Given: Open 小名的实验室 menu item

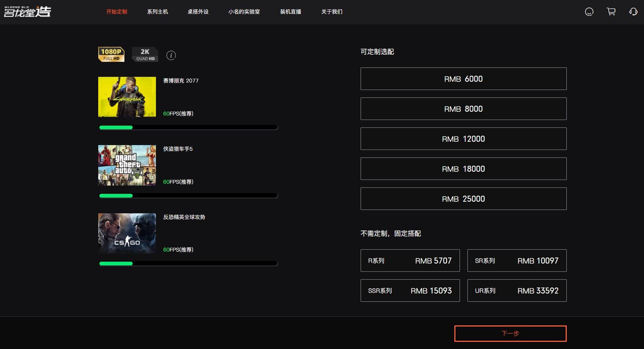Looking at the screenshot, I should pyautogui.click(x=244, y=12).
